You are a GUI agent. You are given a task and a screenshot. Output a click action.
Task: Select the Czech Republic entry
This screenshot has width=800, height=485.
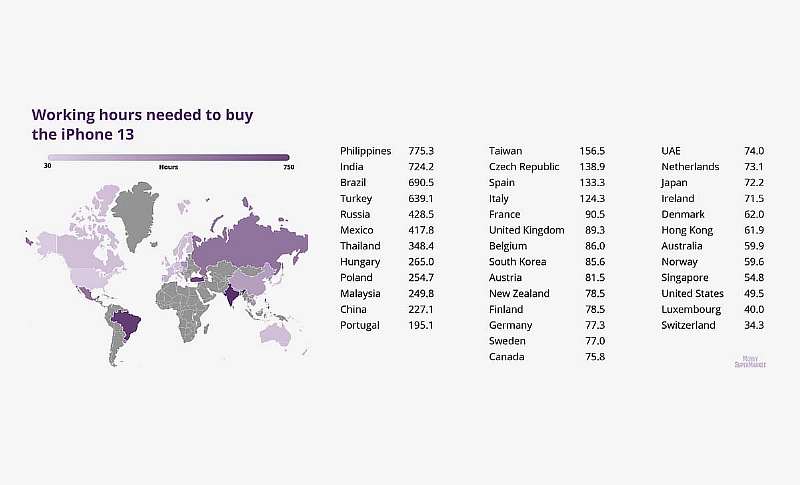[524, 166]
